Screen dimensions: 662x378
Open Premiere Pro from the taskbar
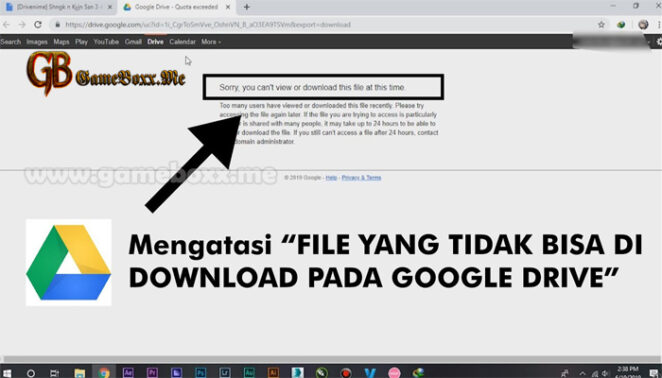152,373
